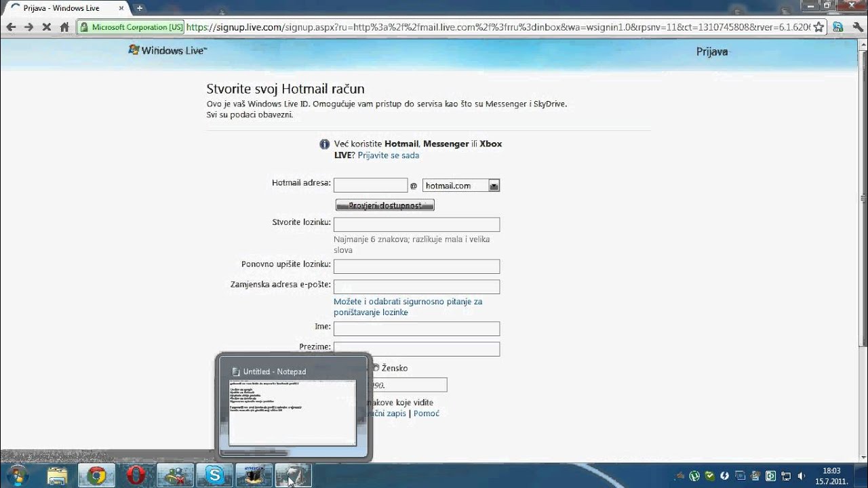Image resolution: width=868 pixels, height=488 pixels.
Task: Open Skype from the taskbar
Action: 214,476
